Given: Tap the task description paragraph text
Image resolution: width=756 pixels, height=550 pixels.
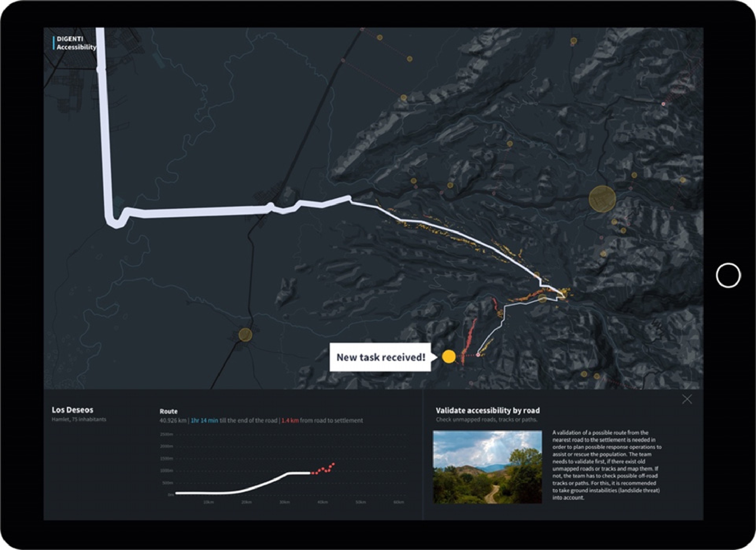Looking at the screenshot, I should [x=606, y=465].
